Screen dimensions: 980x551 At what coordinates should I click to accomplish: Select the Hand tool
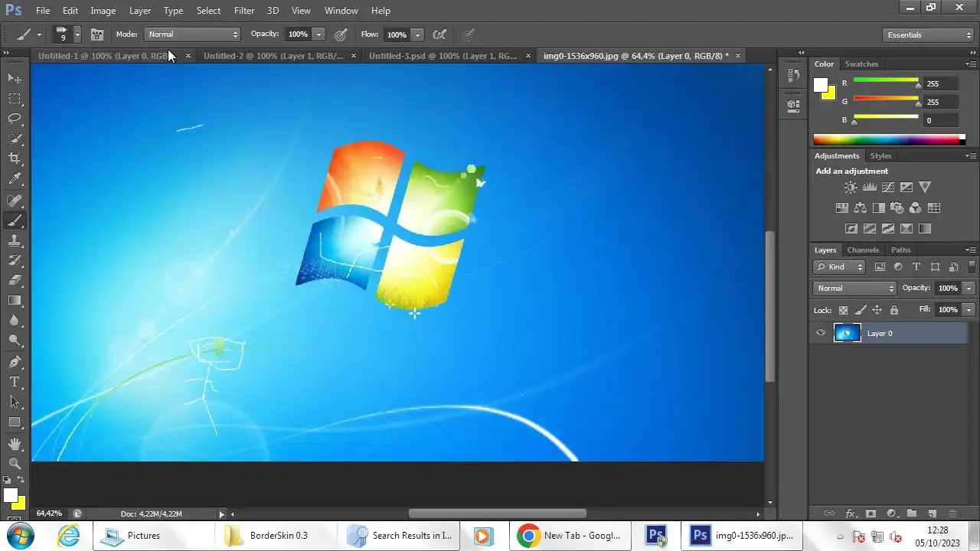tap(15, 444)
